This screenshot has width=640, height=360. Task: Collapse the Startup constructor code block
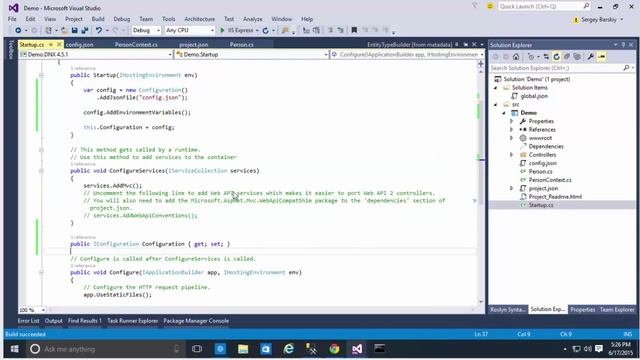(41, 75)
